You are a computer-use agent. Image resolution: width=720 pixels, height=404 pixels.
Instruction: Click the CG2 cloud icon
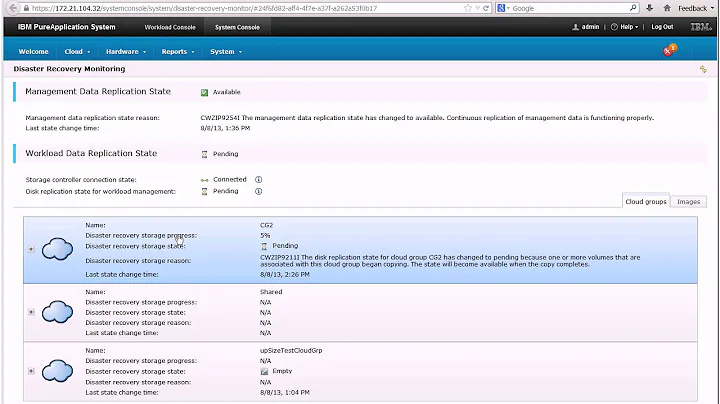pyautogui.click(x=57, y=249)
